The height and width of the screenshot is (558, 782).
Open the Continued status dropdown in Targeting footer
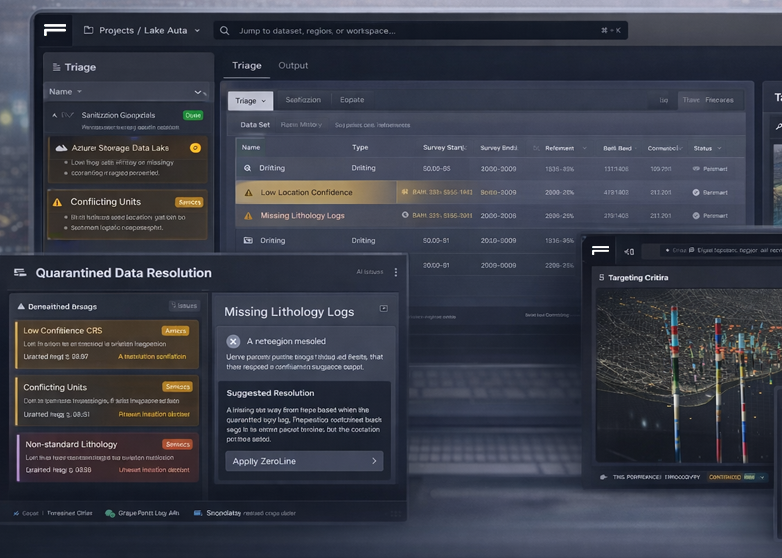tap(738, 477)
